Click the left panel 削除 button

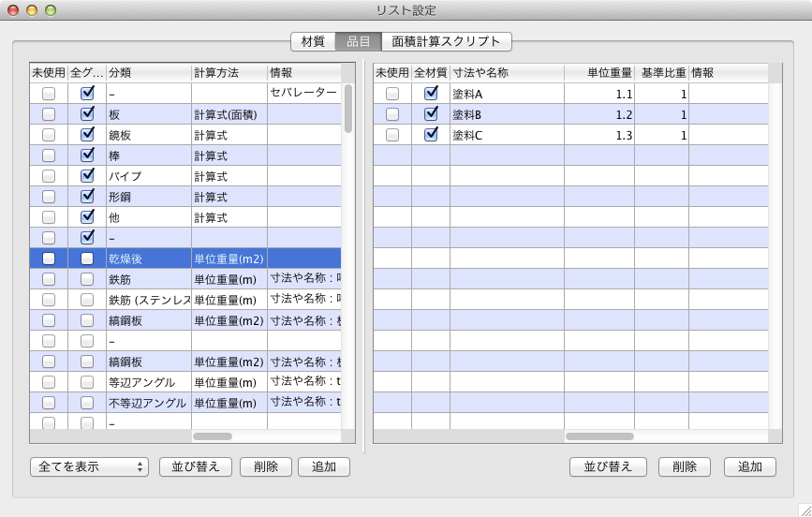(266, 466)
